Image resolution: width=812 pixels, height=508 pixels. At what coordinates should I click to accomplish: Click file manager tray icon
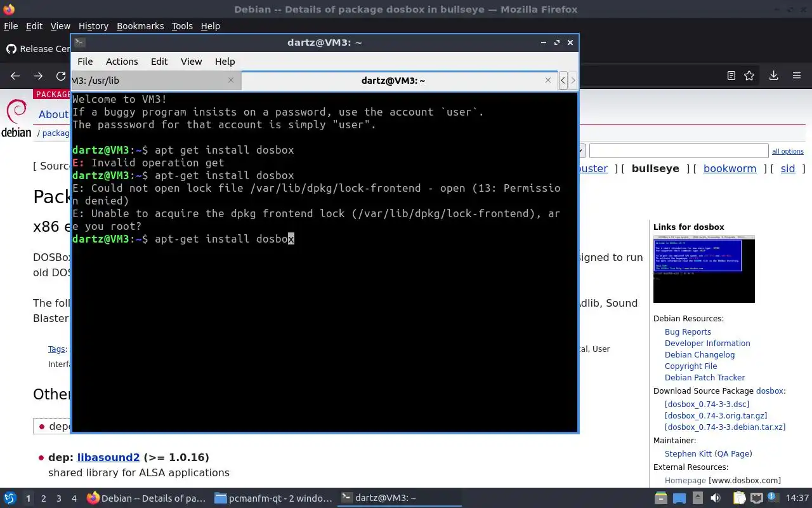point(661,498)
